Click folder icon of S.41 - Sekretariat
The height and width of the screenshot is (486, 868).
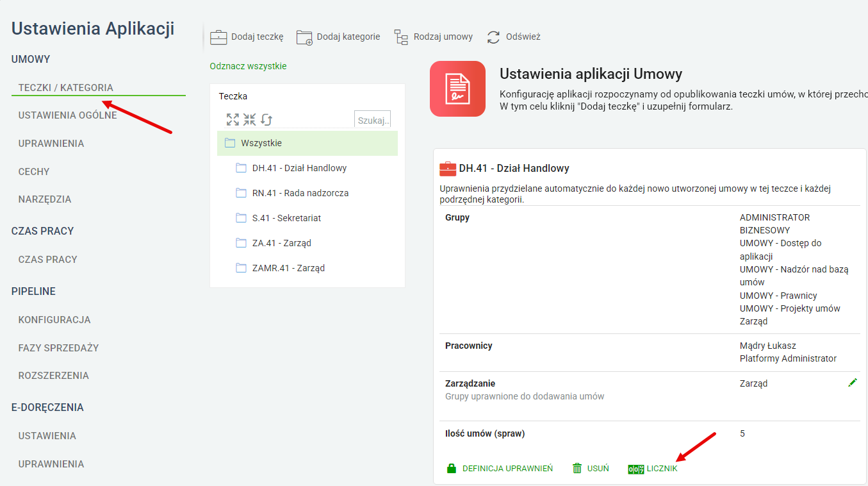coord(241,218)
